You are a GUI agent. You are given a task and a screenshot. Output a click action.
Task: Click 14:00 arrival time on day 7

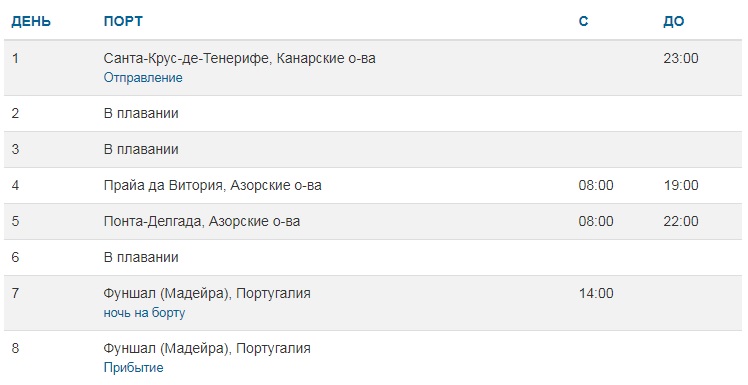click(596, 293)
